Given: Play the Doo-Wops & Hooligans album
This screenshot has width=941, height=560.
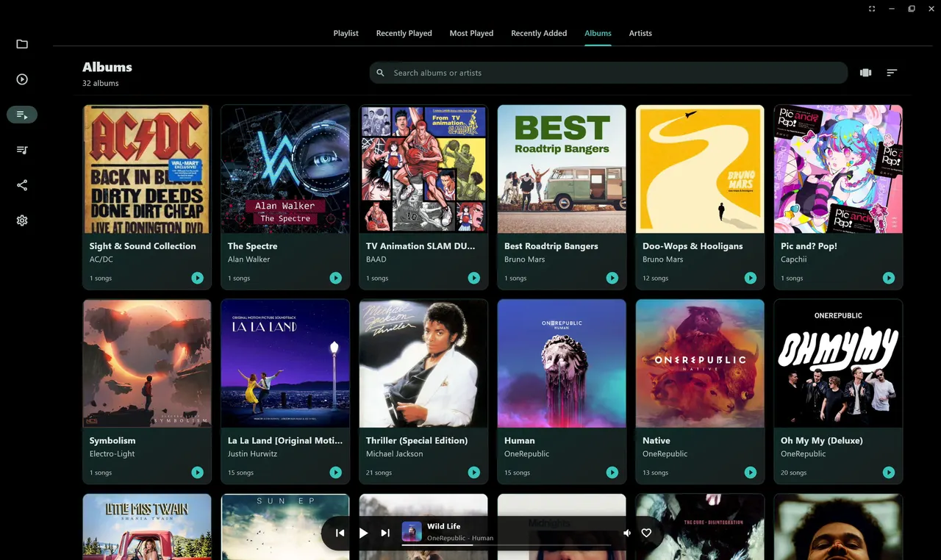Looking at the screenshot, I should (750, 278).
